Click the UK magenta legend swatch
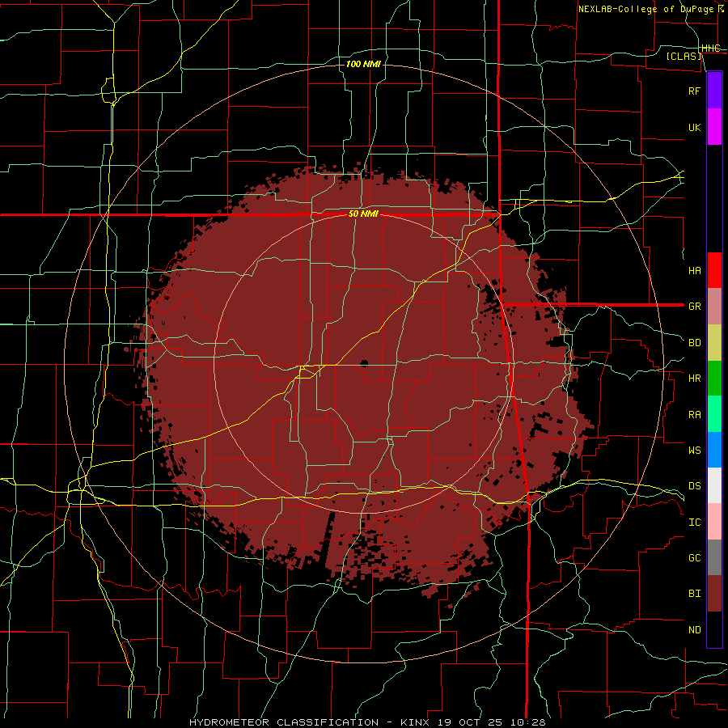 (714, 127)
